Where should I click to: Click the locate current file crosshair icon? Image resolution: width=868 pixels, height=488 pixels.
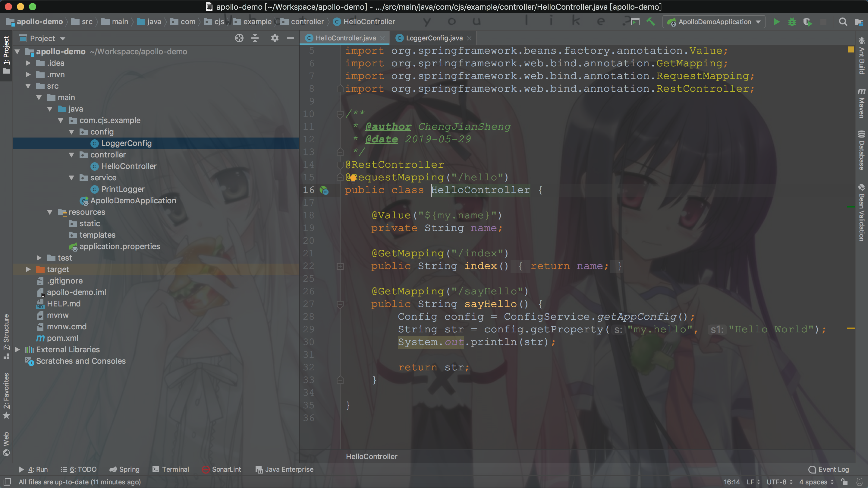(x=239, y=38)
